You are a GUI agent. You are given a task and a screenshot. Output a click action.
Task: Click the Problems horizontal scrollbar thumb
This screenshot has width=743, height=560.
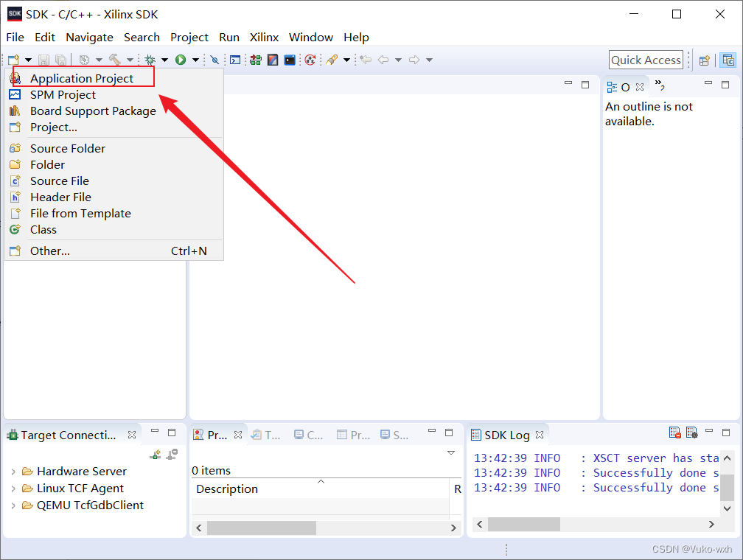coord(262,528)
